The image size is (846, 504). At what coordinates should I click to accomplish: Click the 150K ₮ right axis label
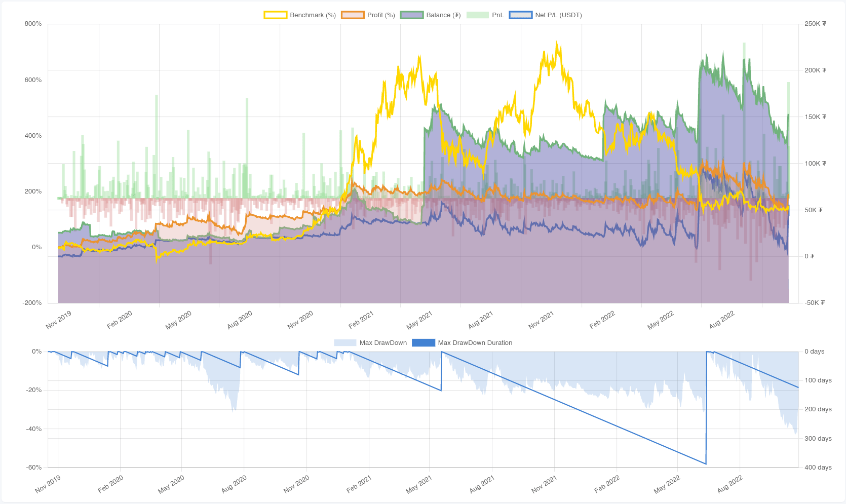pyautogui.click(x=815, y=117)
